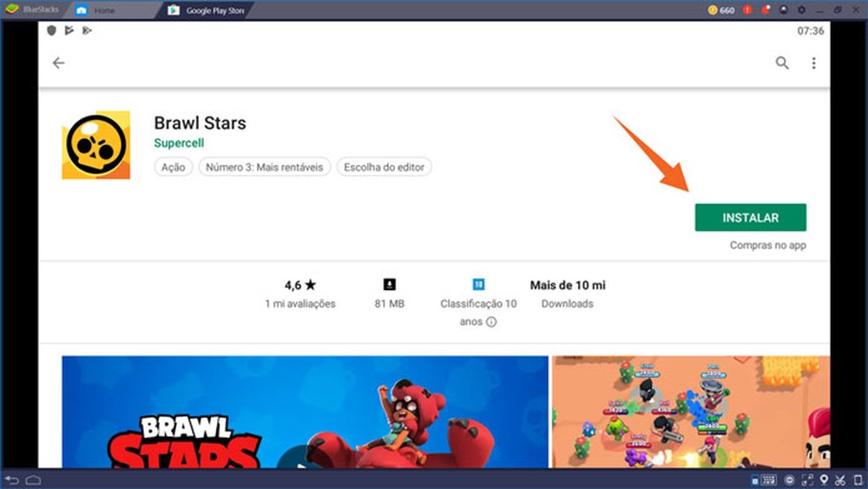Open the notifications bell in title bar

point(766,10)
